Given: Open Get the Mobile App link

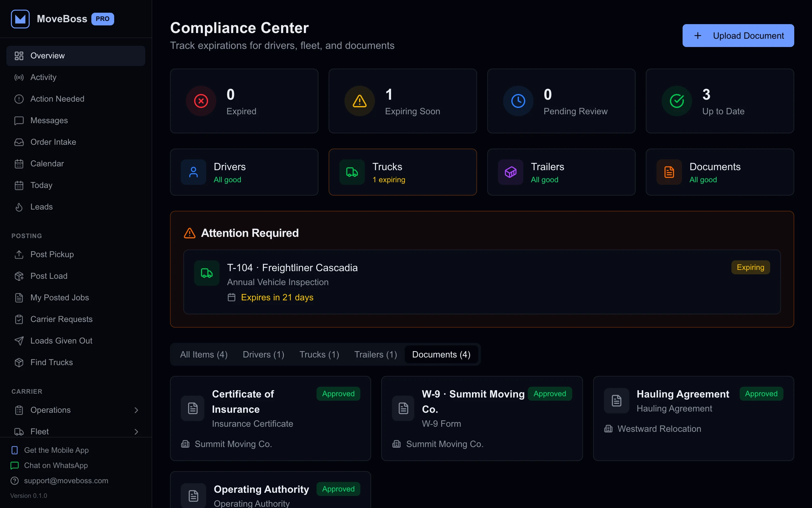Looking at the screenshot, I should (x=50, y=450).
